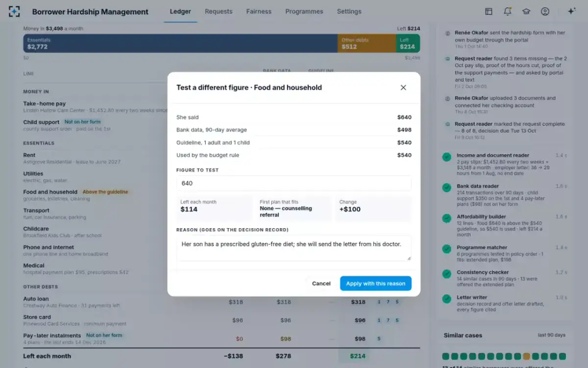Select the Auto loan line

tap(36, 299)
